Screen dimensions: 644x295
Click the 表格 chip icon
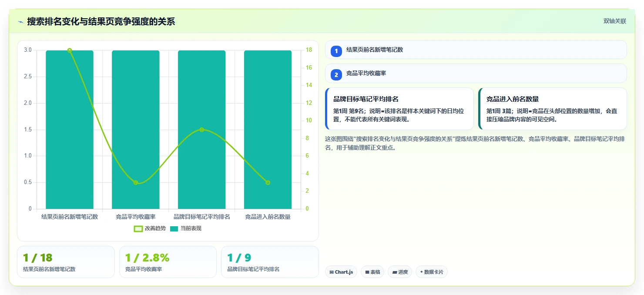367,272
